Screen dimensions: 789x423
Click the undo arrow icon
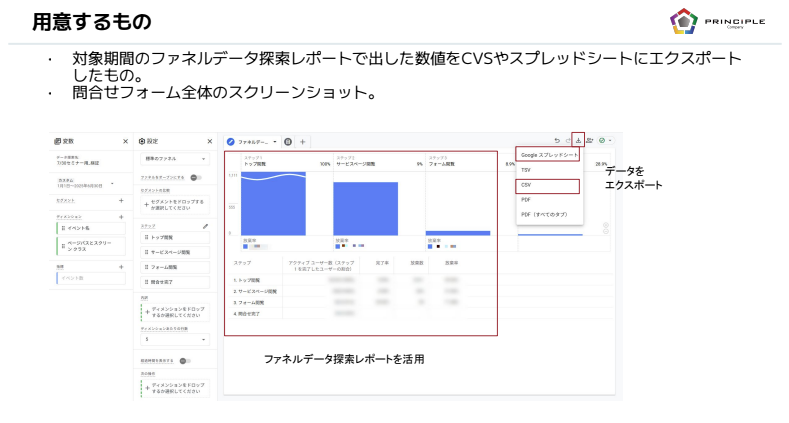557,141
